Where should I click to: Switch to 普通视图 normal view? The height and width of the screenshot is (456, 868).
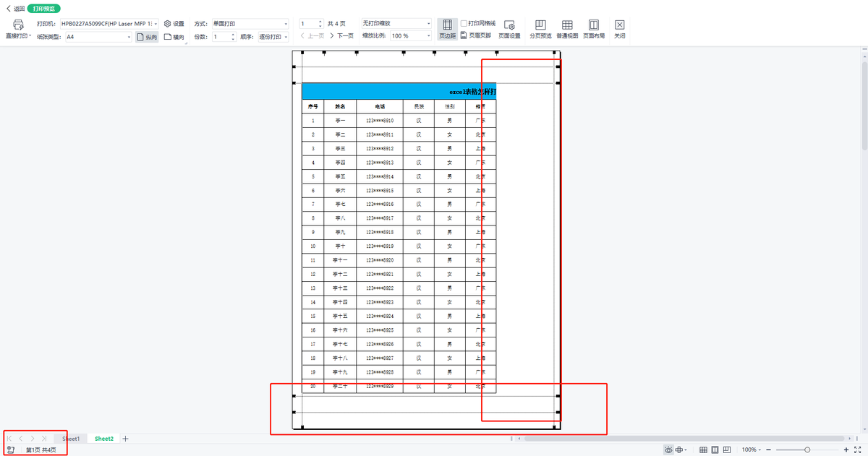(x=567, y=29)
